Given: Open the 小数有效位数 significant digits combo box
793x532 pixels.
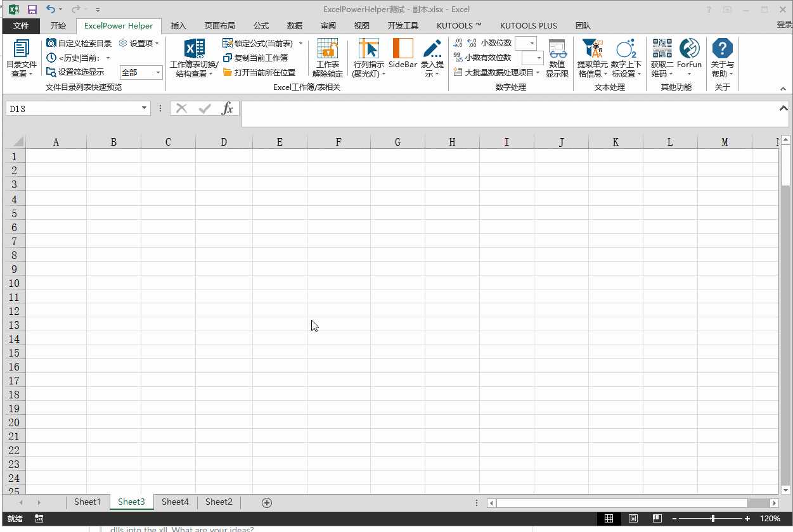Looking at the screenshot, I should pyautogui.click(x=532, y=58).
